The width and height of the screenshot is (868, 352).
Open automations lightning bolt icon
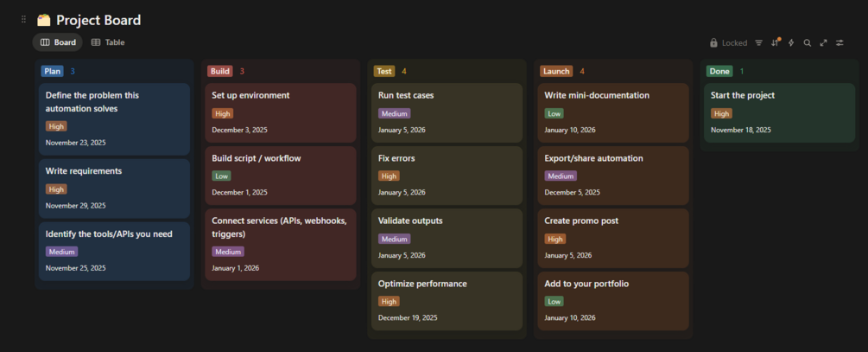(x=791, y=42)
